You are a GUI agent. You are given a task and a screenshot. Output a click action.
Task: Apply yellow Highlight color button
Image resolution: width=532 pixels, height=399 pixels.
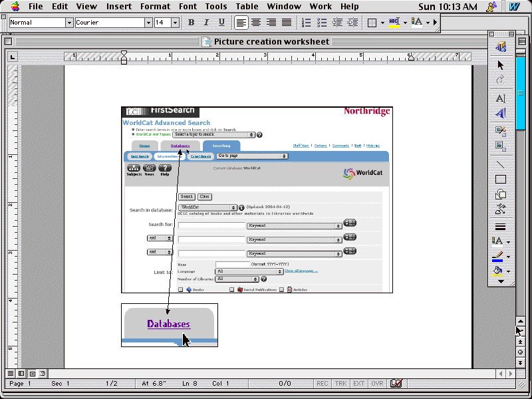394,23
